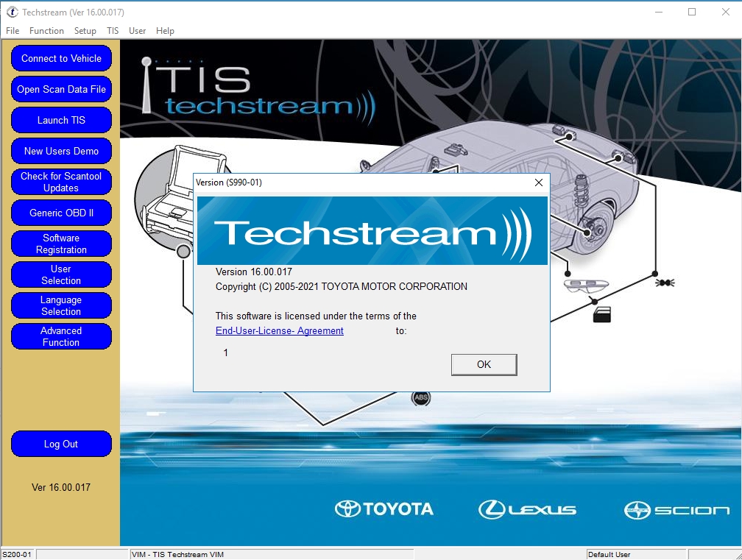Click the Techstream title bar app icon

(x=13, y=13)
